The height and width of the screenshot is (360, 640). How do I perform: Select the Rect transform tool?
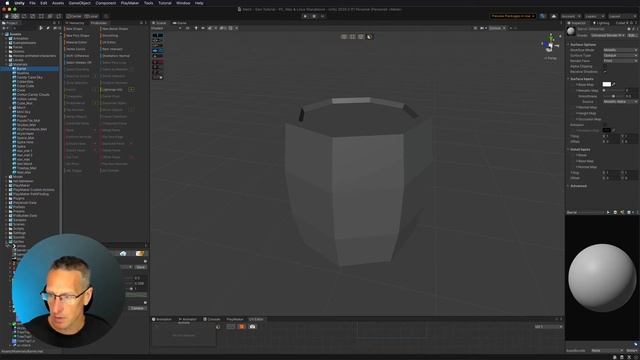[x=41, y=16]
